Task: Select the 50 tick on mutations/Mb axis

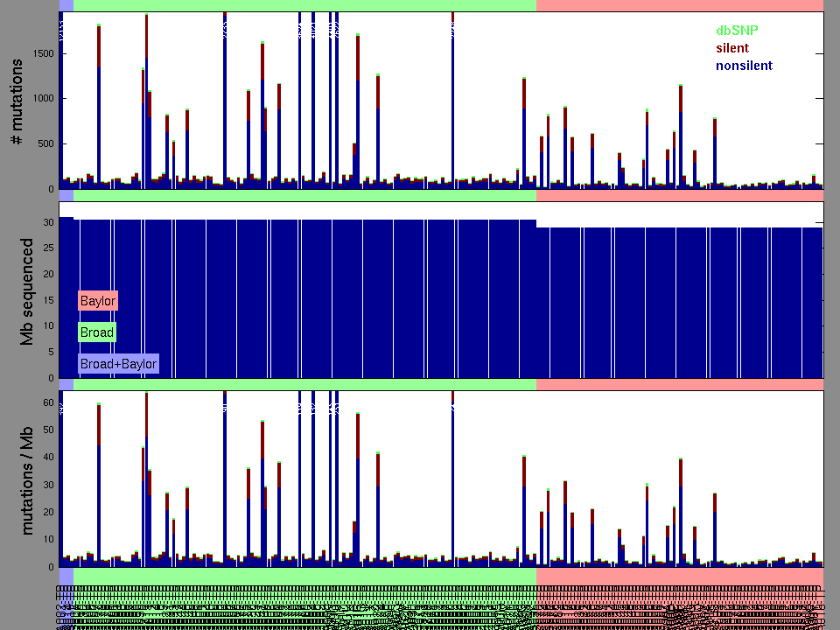Action: click(x=49, y=430)
